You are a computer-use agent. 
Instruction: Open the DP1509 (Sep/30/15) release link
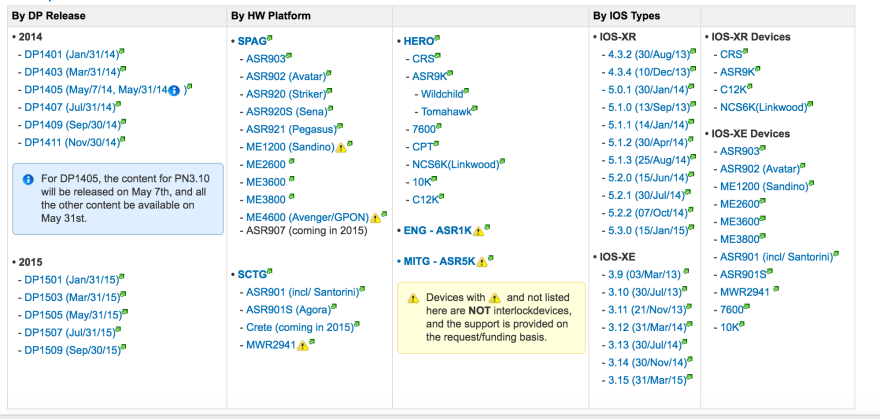click(71, 350)
